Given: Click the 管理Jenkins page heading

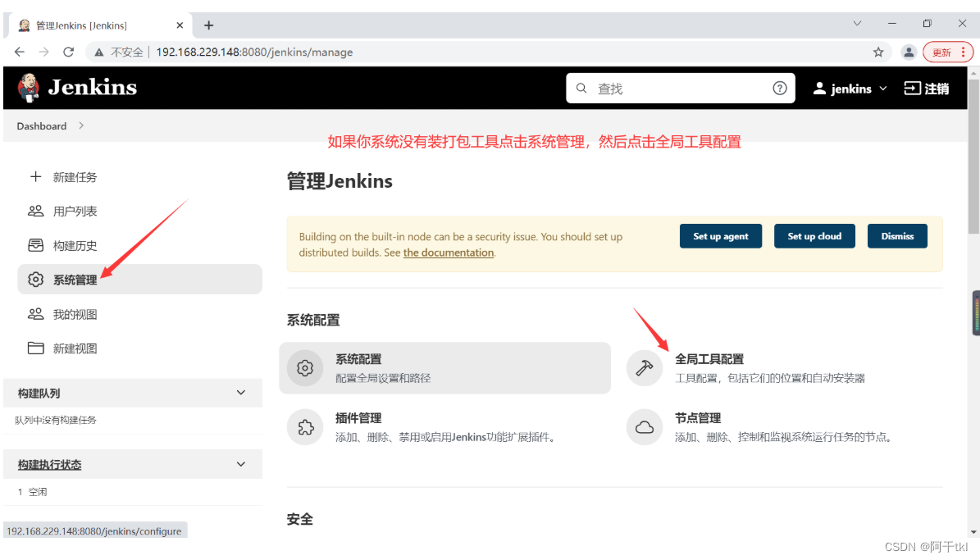Looking at the screenshot, I should point(340,181).
